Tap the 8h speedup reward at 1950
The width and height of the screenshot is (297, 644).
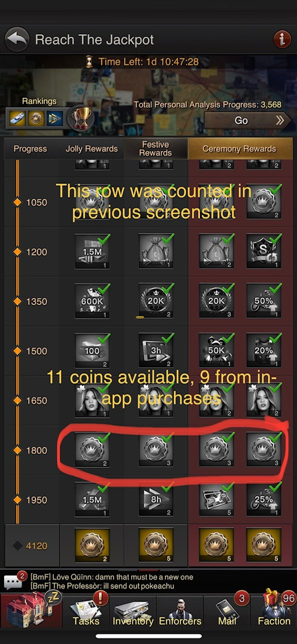click(x=156, y=500)
